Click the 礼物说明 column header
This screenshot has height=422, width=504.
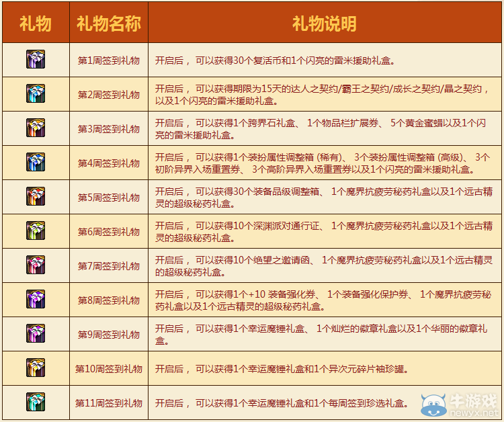pyautogui.click(x=325, y=22)
